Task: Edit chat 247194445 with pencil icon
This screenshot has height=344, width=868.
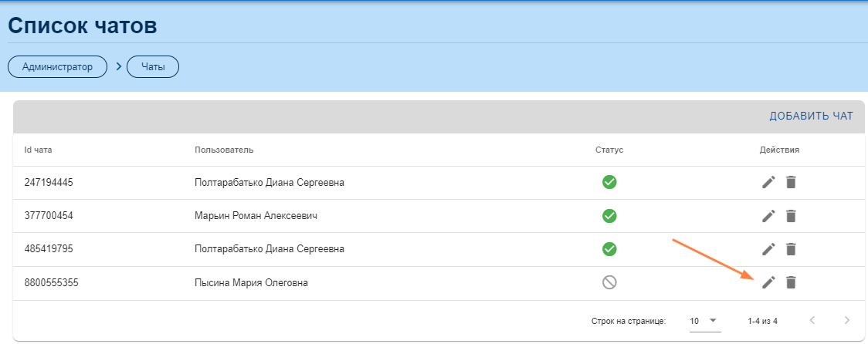Action: click(768, 182)
